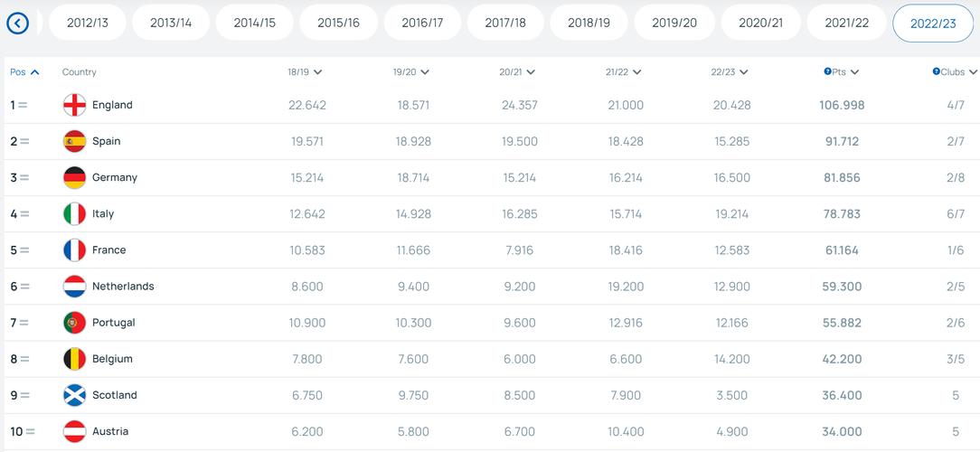Open the Netherlands country row link
The height and width of the screenshot is (452, 980).
coord(123,287)
